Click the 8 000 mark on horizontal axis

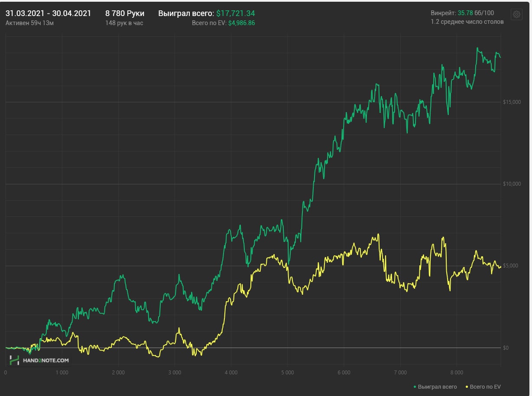click(457, 372)
